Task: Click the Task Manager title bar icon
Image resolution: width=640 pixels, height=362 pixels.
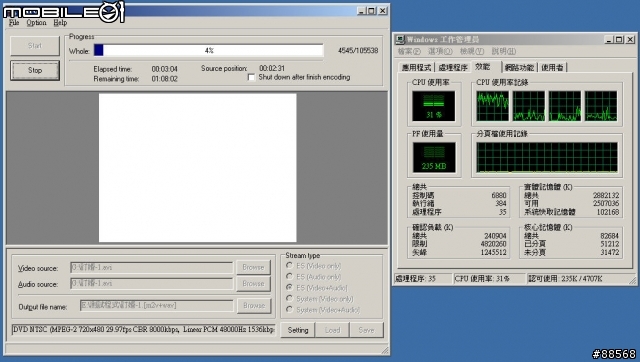Action: coord(400,40)
